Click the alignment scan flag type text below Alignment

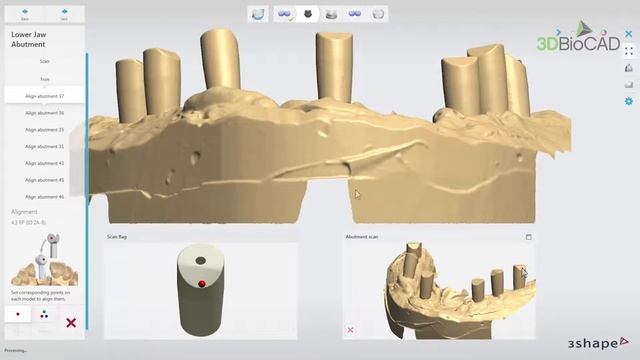pyautogui.click(x=28, y=222)
